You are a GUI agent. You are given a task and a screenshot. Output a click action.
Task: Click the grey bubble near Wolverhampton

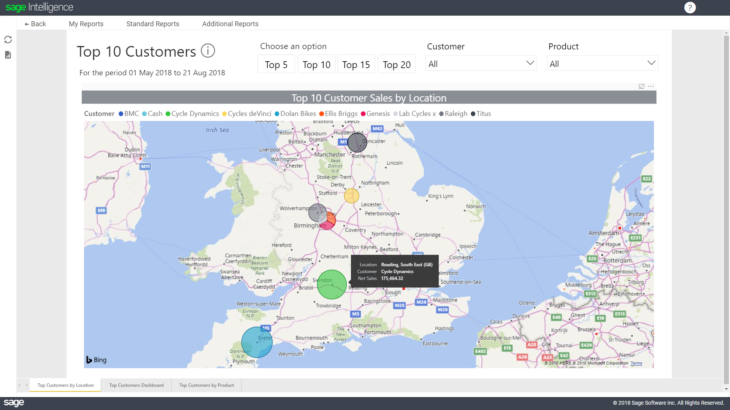tap(318, 213)
